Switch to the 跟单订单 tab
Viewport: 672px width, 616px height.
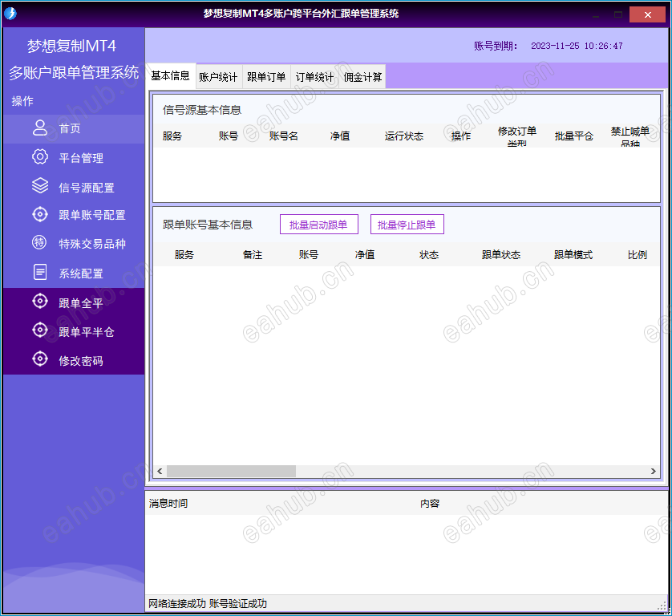[x=266, y=77]
